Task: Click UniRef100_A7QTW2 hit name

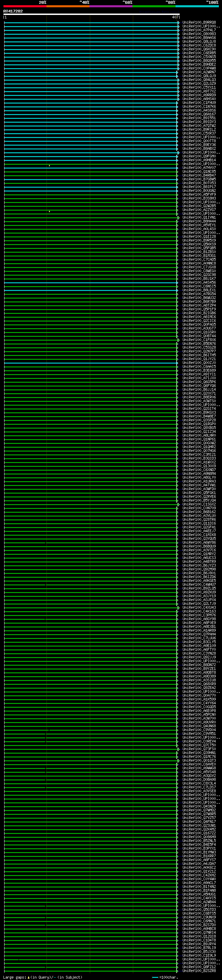Action: pyautogui.click(x=199, y=125)
